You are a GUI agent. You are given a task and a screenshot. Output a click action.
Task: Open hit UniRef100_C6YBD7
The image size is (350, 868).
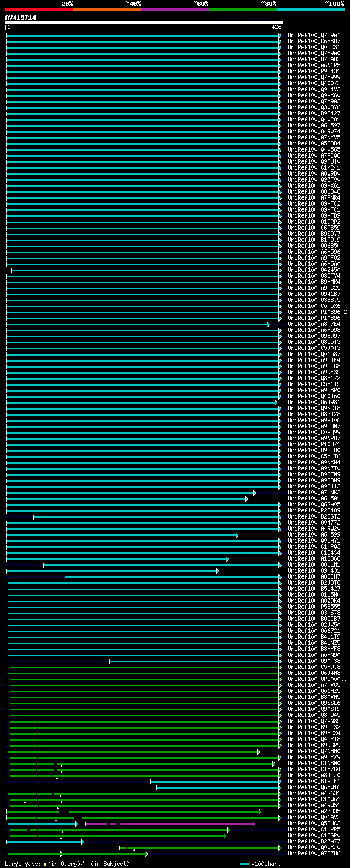point(314,42)
